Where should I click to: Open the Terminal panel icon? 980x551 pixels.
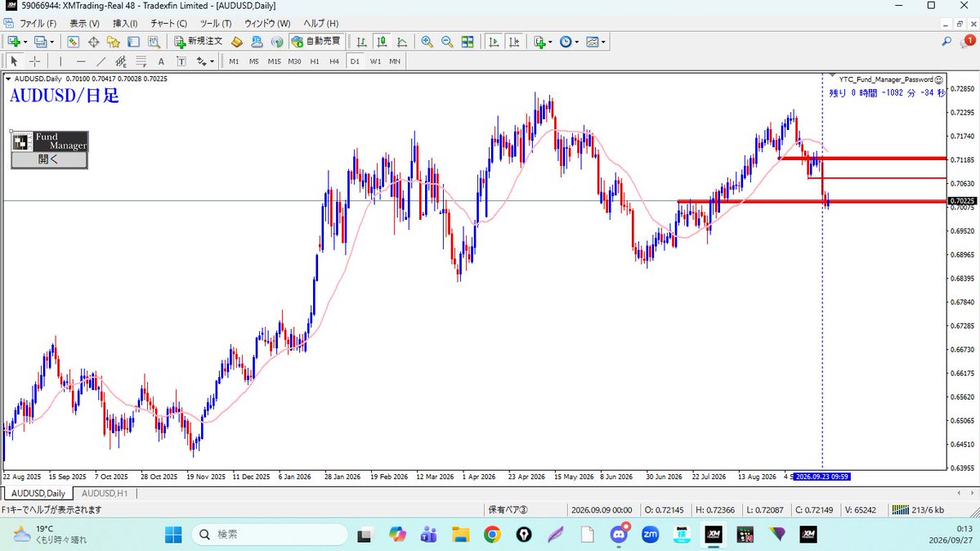point(133,42)
